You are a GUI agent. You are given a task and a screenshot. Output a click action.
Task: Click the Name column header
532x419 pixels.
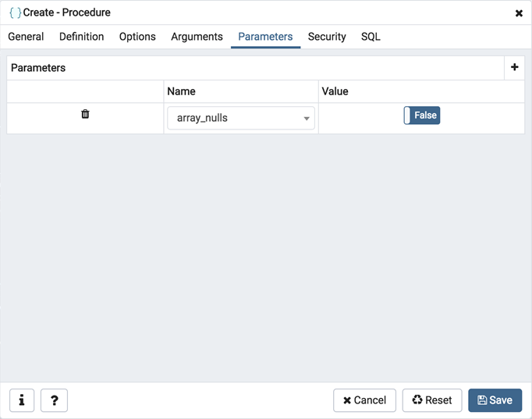[x=181, y=91]
